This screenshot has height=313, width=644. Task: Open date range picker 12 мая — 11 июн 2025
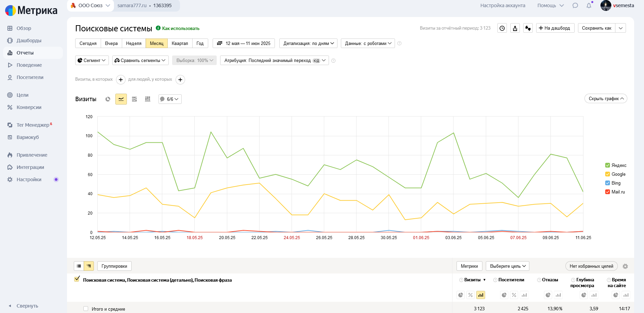244,43
